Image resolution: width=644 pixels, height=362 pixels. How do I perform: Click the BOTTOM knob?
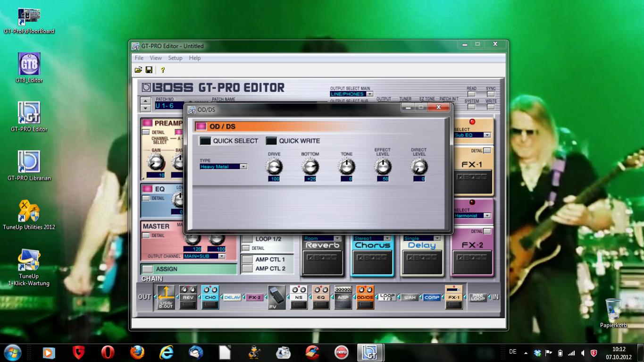click(310, 167)
